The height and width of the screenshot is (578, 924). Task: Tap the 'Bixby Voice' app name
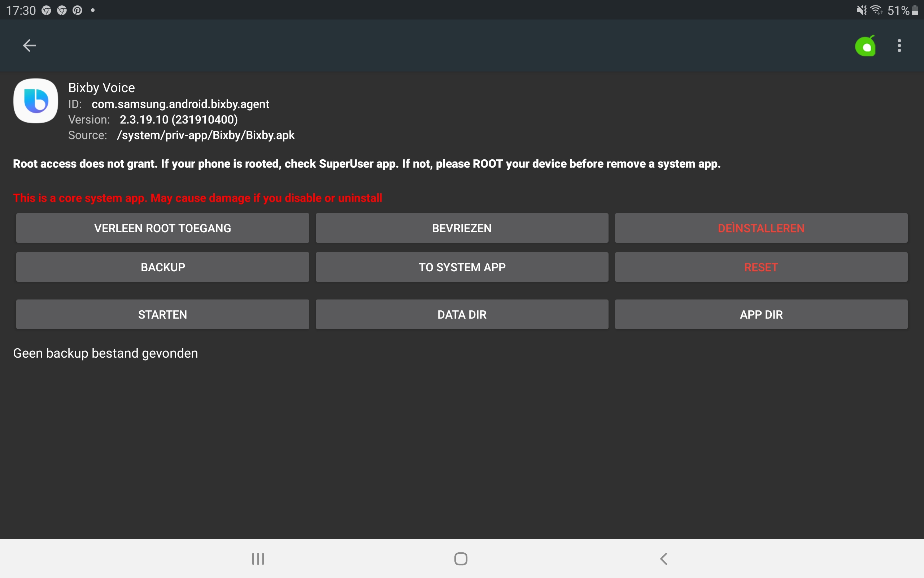tap(101, 87)
